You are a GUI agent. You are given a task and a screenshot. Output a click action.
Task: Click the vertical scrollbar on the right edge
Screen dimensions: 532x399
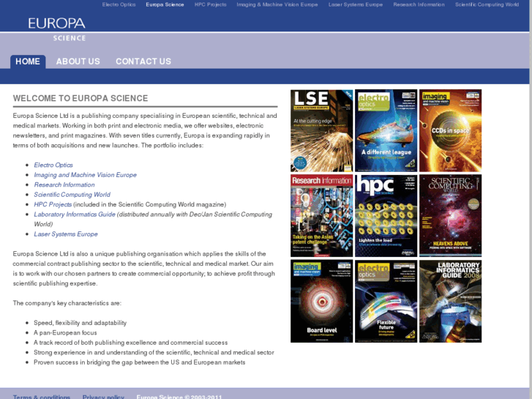531,199
